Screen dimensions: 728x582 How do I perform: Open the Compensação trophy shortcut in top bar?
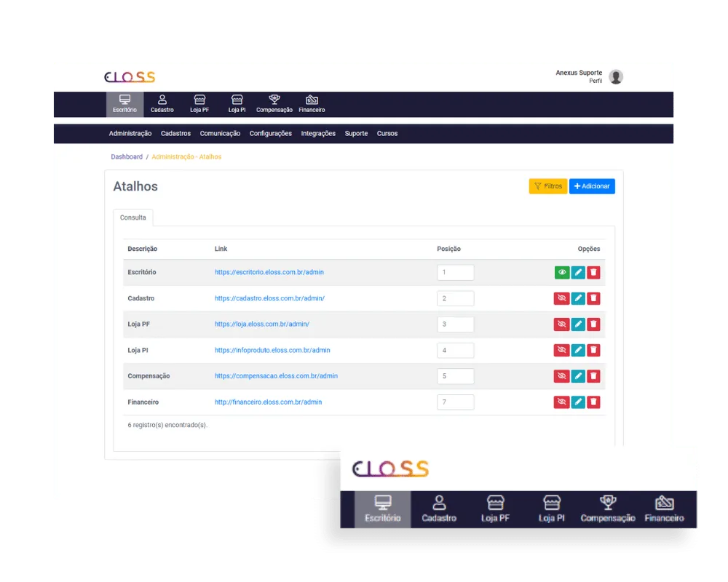click(x=274, y=104)
